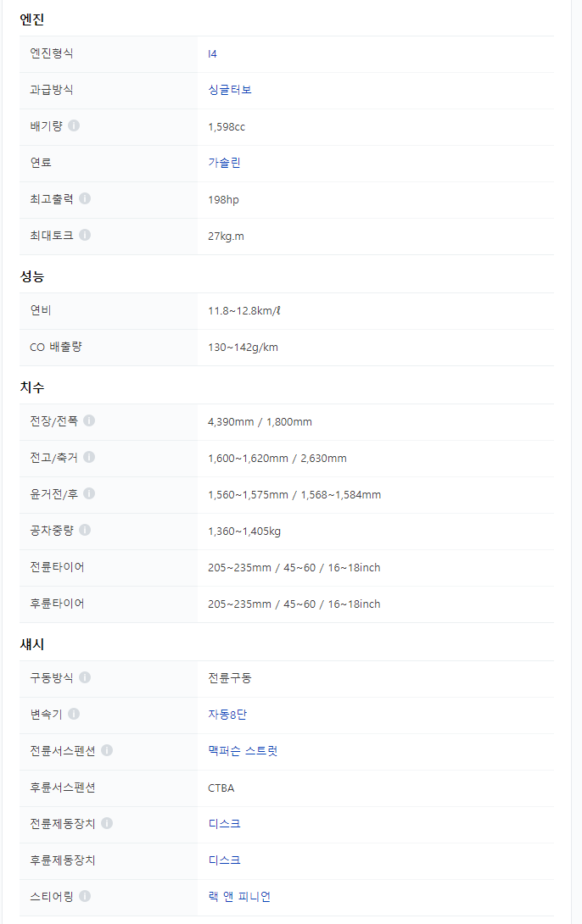Select the 130~142g/km emission value

coord(243,347)
